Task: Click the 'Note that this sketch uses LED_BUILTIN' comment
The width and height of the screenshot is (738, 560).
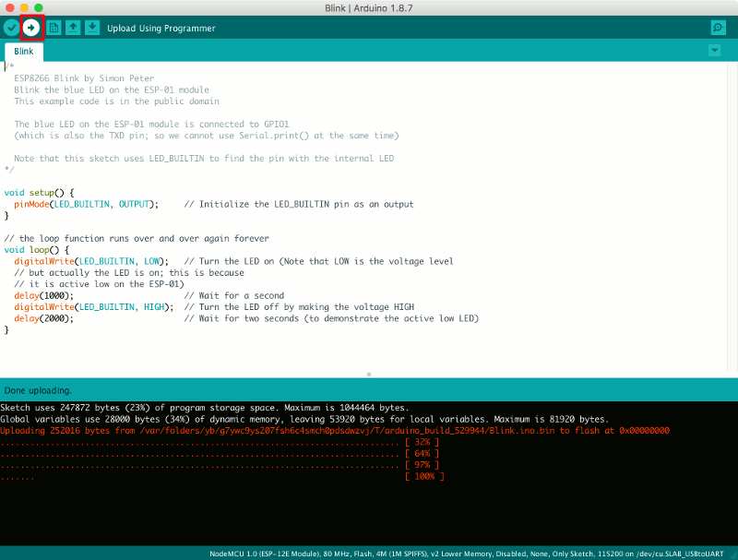Action: (204, 159)
